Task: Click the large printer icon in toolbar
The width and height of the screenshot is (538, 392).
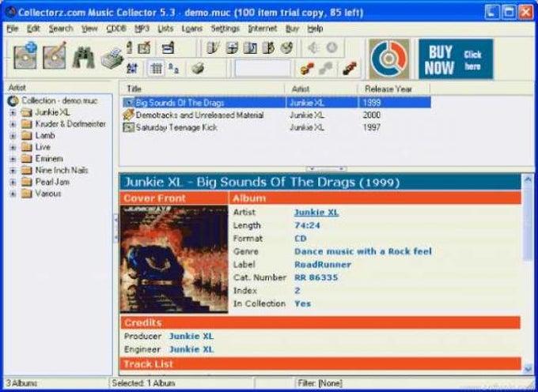Action: tap(112, 58)
